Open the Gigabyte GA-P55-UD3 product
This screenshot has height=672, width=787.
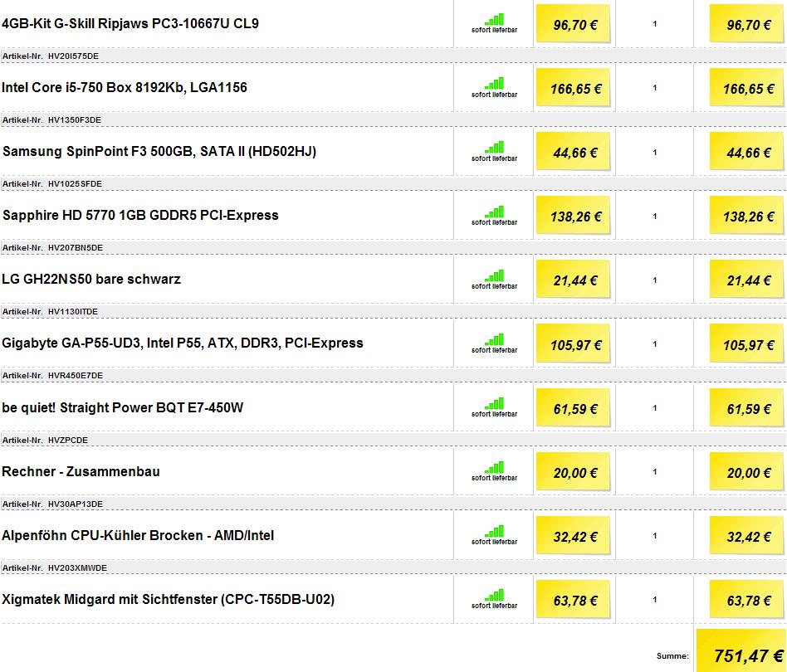coord(183,343)
